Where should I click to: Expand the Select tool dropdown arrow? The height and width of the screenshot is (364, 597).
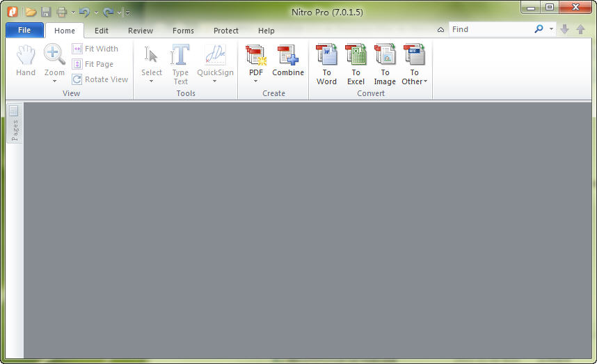pyautogui.click(x=151, y=81)
